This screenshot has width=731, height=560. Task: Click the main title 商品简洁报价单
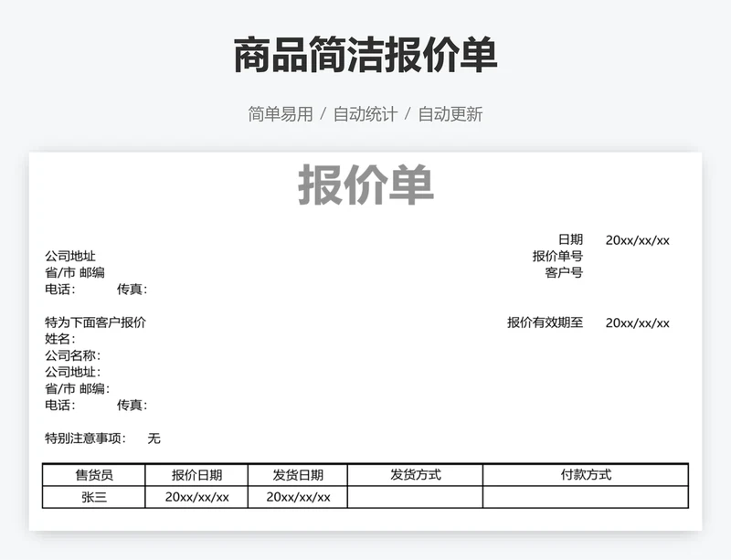365,55
